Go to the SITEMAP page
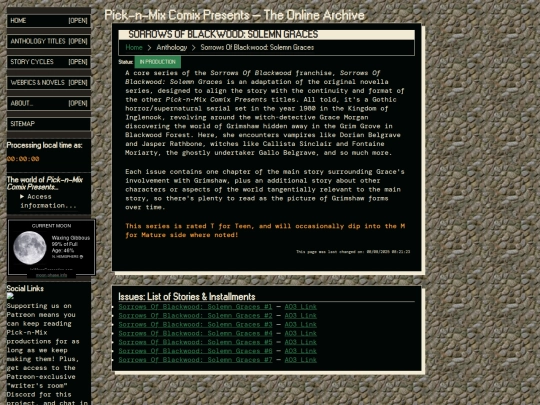The height and width of the screenshot is (405, 540). [x=49, y=124]
